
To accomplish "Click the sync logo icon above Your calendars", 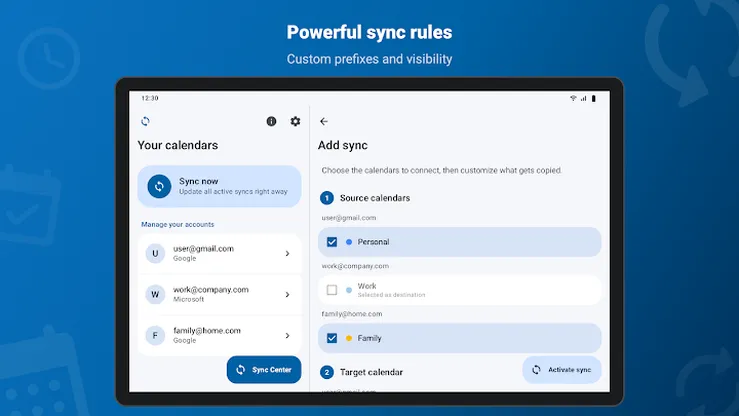I will pyautogui.click(x=145, y=122).
